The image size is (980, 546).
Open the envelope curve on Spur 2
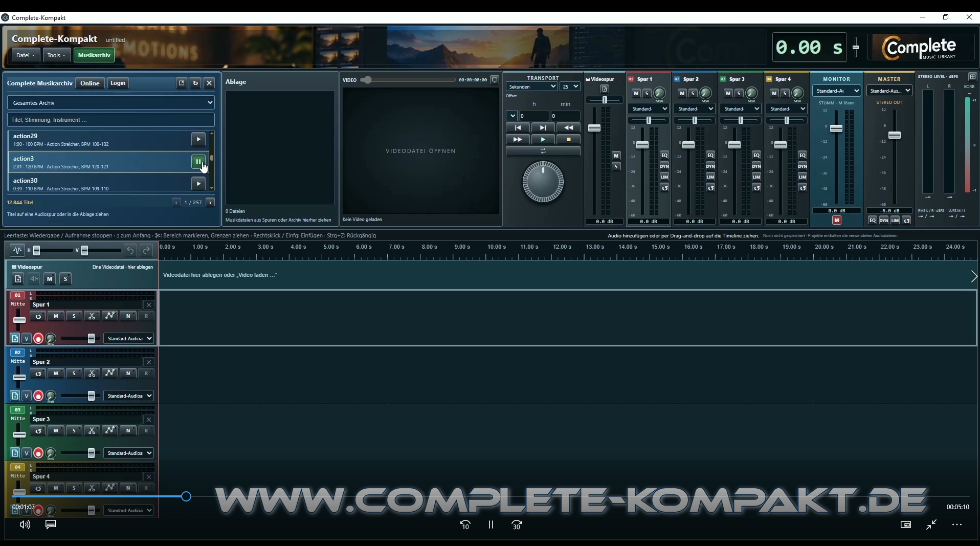pyautogui.click(x=110, y=374)
